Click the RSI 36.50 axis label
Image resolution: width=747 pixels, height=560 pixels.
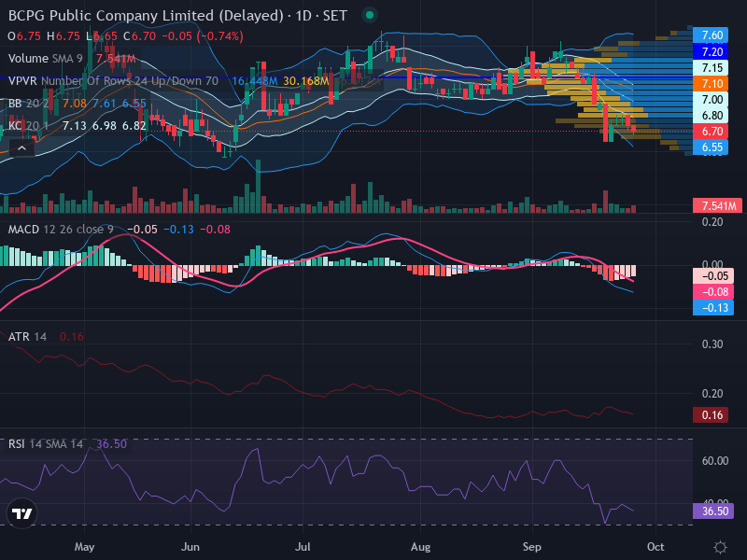tap(713, 511)
